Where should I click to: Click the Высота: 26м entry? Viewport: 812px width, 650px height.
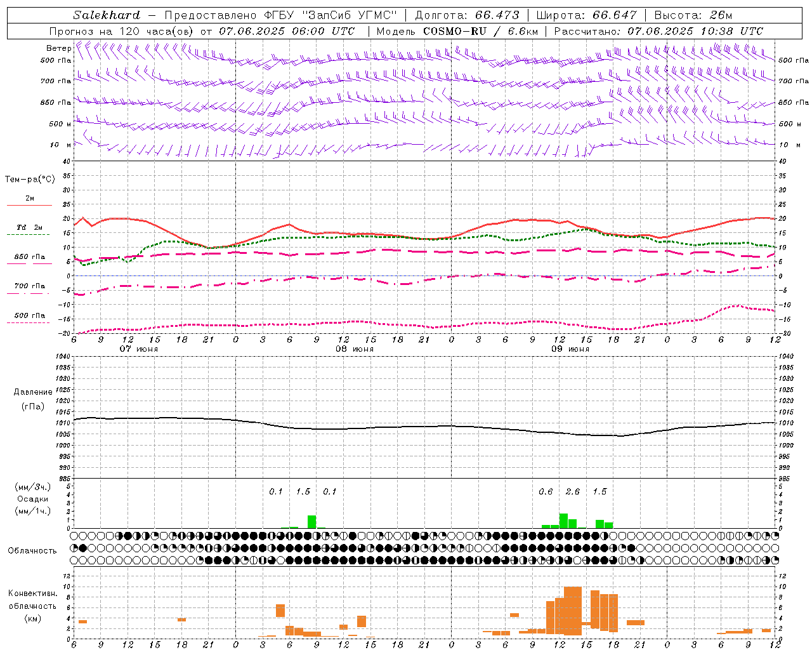[x=693, y=15]
